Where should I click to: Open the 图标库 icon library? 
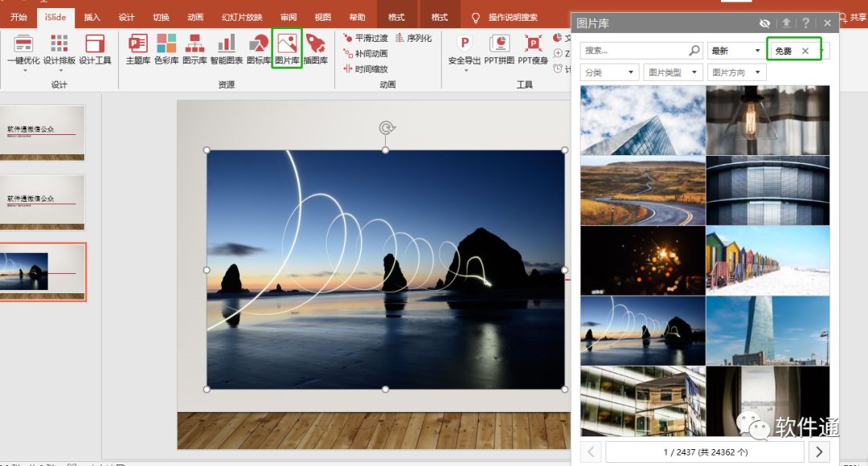click(x=258, y=48)
